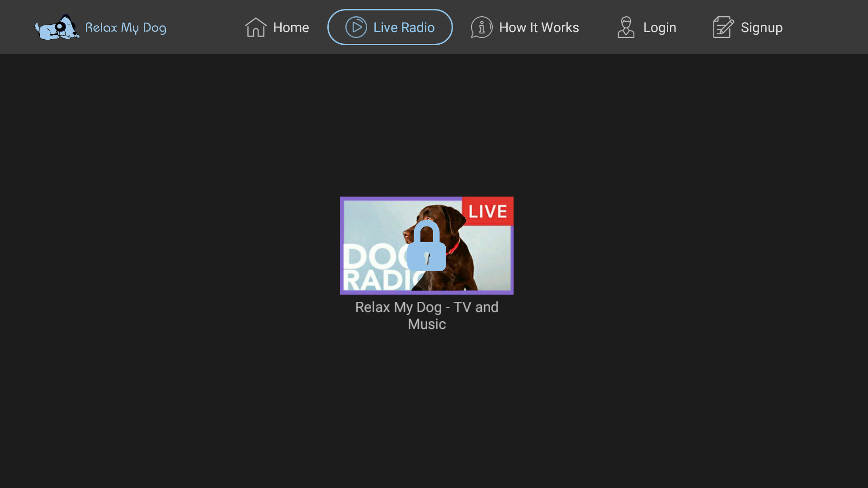Click the 'Relax My Dog - TV and Music' title

pyautogui.click(x=426, y=315)
